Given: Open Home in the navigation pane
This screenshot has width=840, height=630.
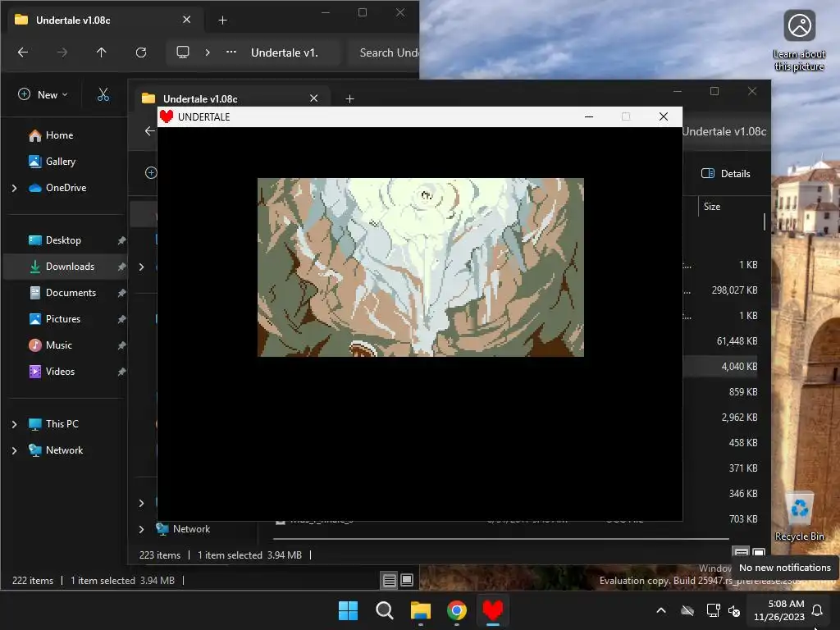Looking at the screenshot, I should pyautogui.click(x=59, y=135).
